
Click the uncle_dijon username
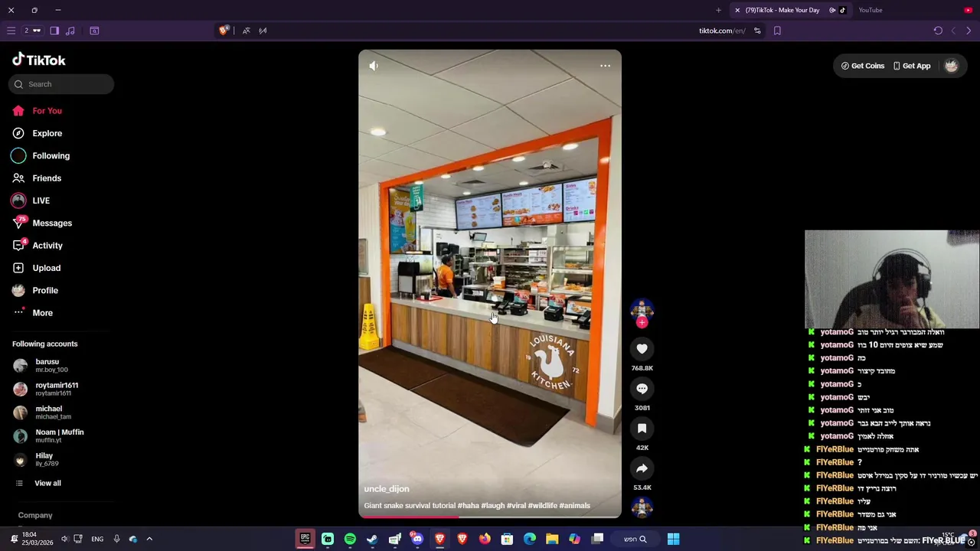pyautogui.click(x=387, y=489)
